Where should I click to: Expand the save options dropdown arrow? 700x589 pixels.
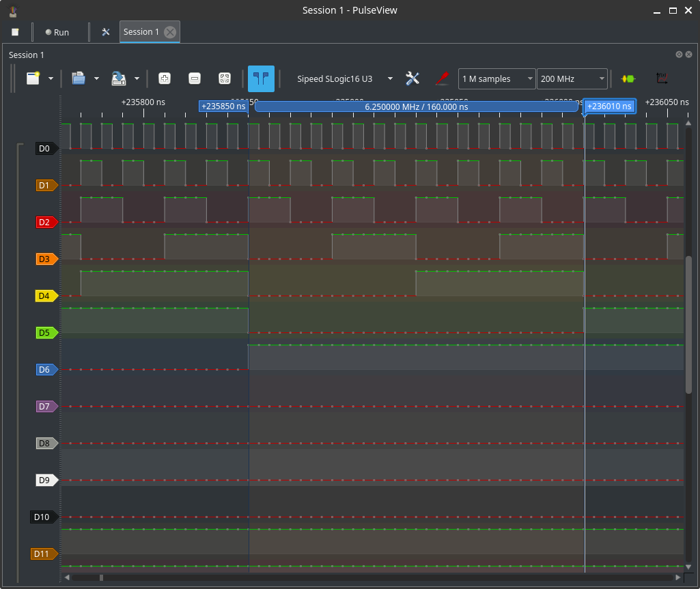tap(137, 79)
